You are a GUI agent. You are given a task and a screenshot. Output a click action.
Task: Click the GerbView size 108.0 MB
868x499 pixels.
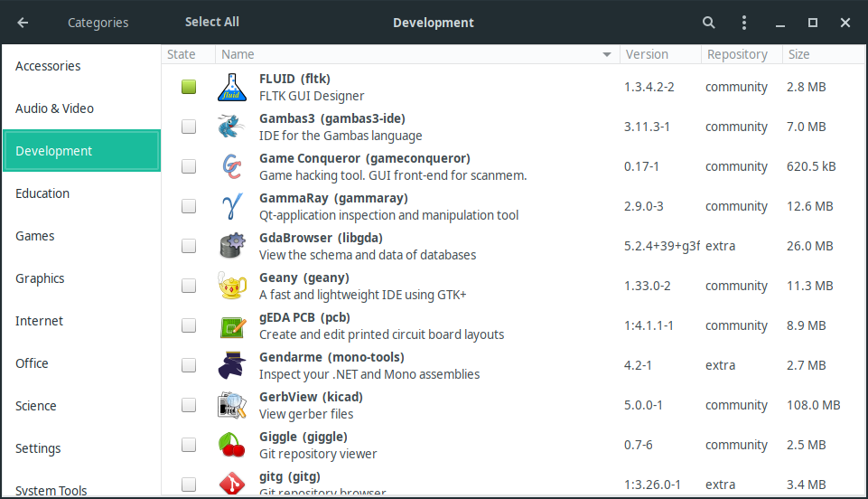pos(813,405)
